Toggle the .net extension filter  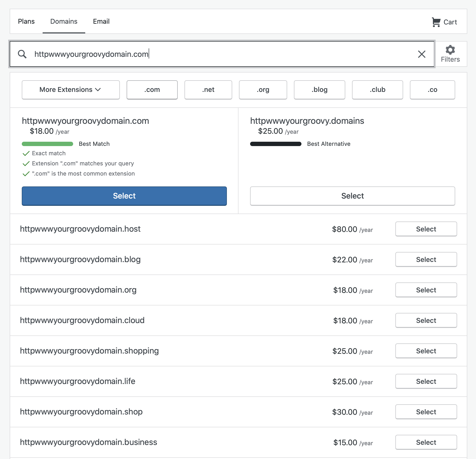(208, 90)
